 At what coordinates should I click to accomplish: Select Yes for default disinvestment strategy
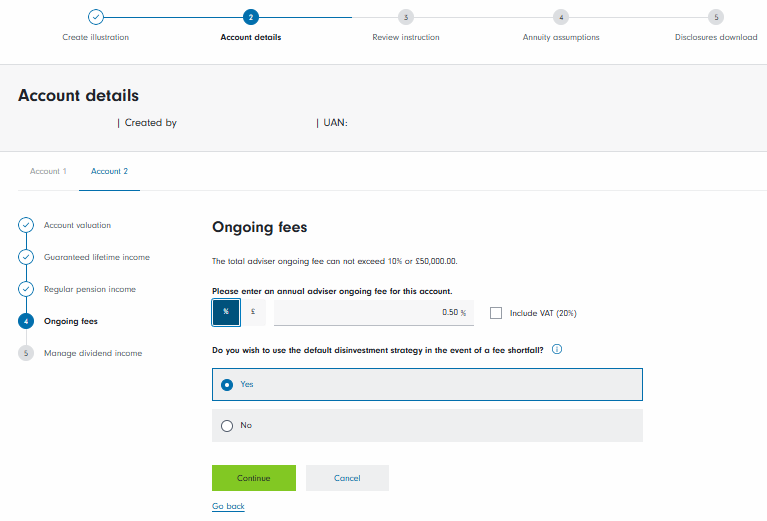click(x=227, y=384)
